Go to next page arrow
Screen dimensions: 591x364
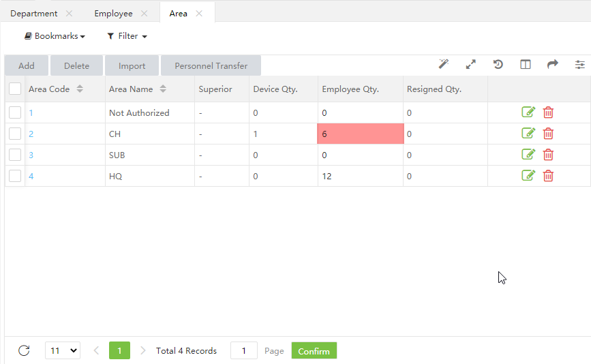[143, 350]
